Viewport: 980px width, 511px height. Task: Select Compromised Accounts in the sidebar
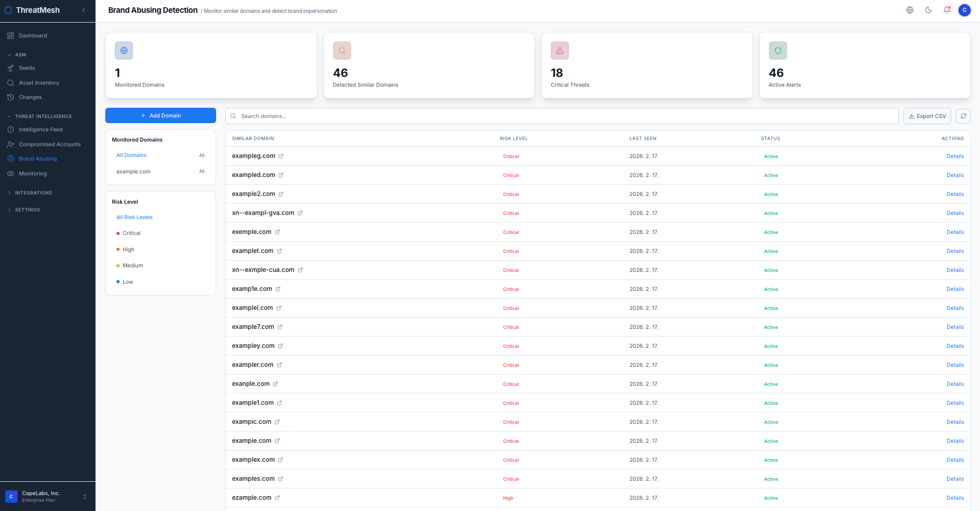pos(50,144)
